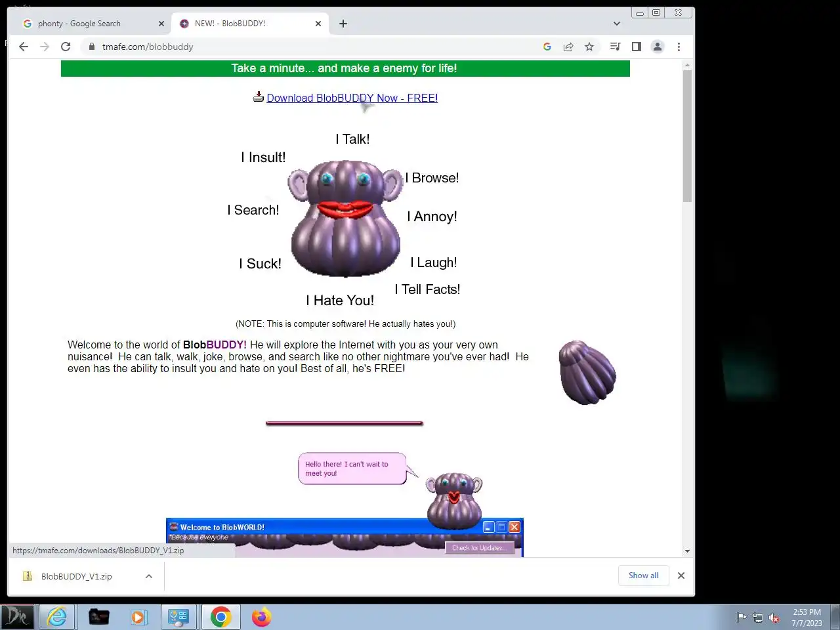Click the spinning blob image on the right
Screen dimensions: 840x630
[x=587, y=372]
